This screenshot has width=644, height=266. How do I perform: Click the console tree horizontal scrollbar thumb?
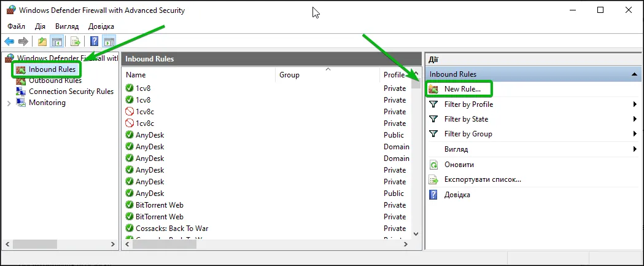coord(34,244)
